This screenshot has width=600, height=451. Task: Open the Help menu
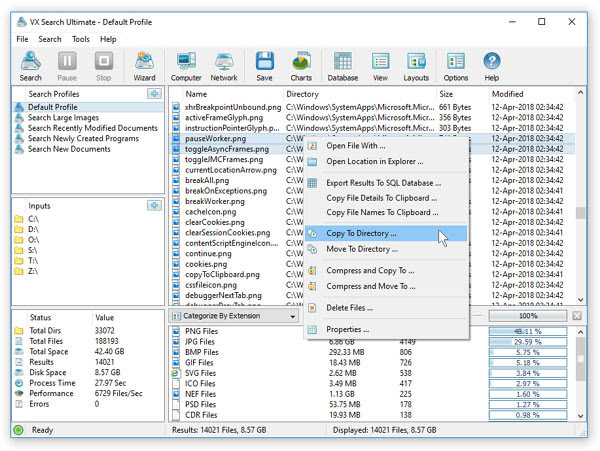[x=108, y=39]
